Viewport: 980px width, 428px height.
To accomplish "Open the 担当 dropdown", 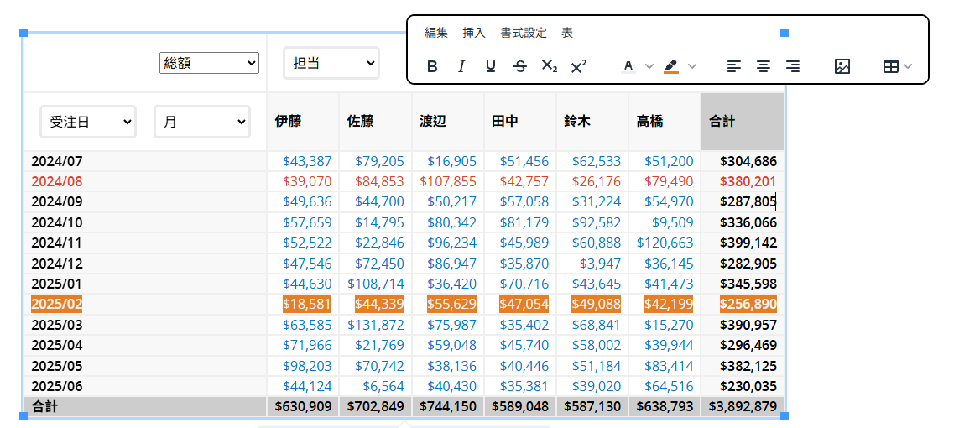I will click(x=331, y=63).
